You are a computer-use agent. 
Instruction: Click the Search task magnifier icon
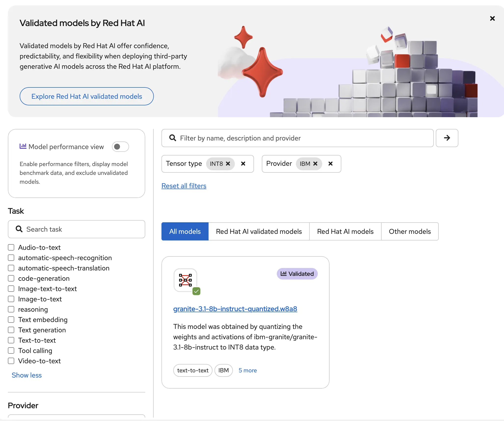(19, 229)
